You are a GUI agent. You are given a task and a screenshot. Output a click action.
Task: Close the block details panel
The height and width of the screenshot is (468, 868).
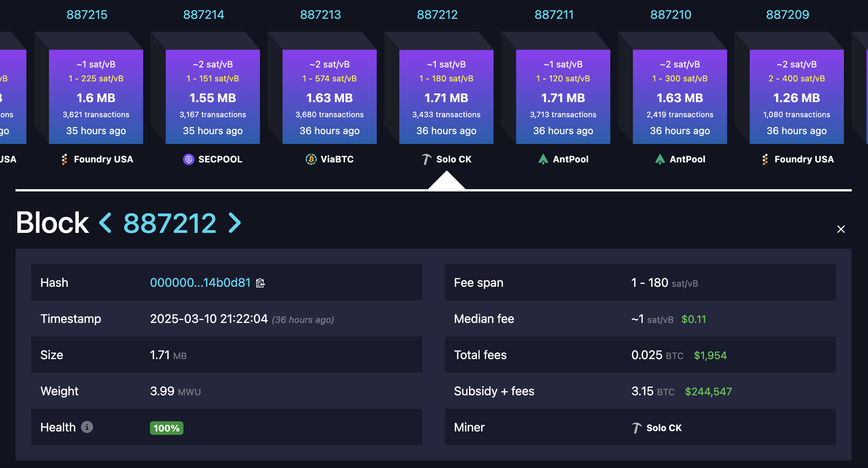pyautogui.click(x=841, y=229)
